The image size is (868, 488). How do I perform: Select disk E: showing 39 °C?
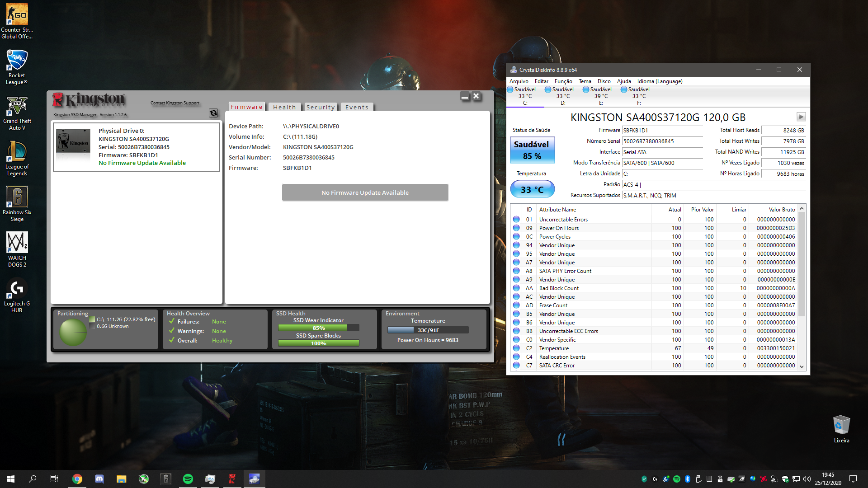601,96
